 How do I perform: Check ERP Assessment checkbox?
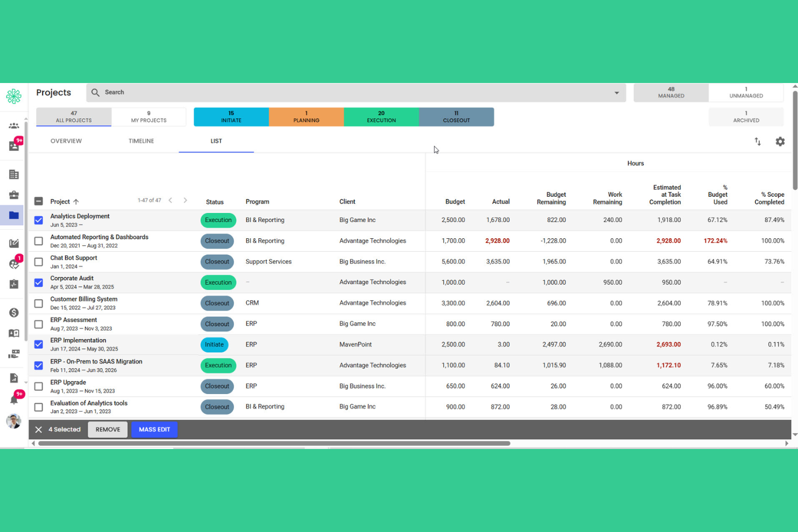point(38,324)
